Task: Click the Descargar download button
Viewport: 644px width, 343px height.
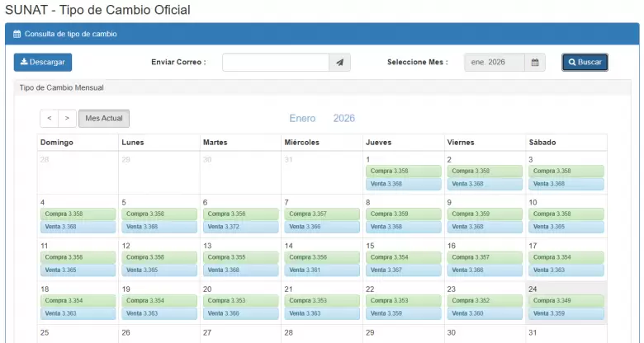Action: pos(43,63)
